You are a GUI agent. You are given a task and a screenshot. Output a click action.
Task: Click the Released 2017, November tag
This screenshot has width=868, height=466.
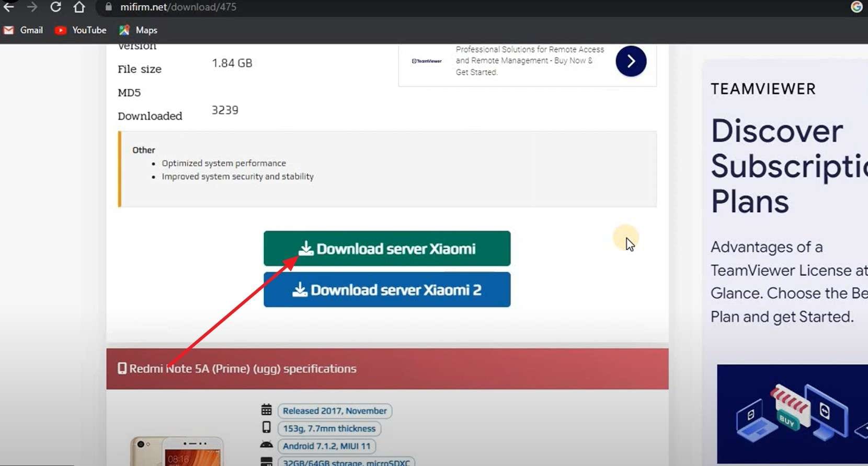coord(335,411)
